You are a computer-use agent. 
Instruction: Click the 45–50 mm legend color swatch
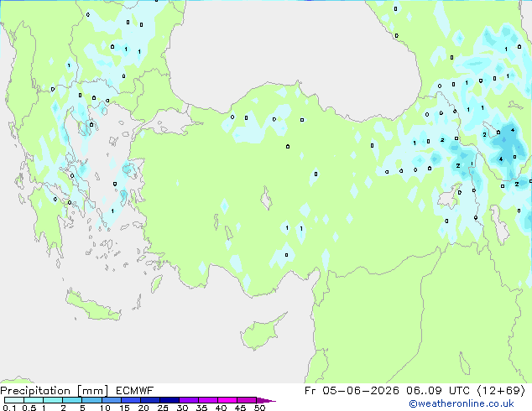(247, 400)
